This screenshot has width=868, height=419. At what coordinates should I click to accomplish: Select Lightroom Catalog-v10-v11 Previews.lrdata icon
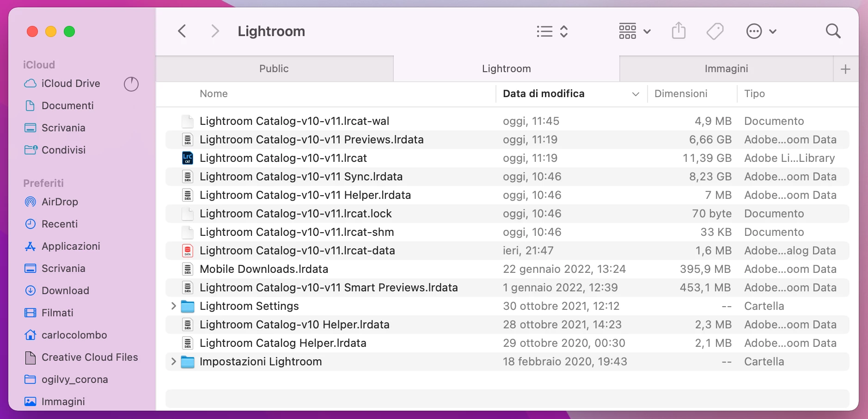(188, 140)
